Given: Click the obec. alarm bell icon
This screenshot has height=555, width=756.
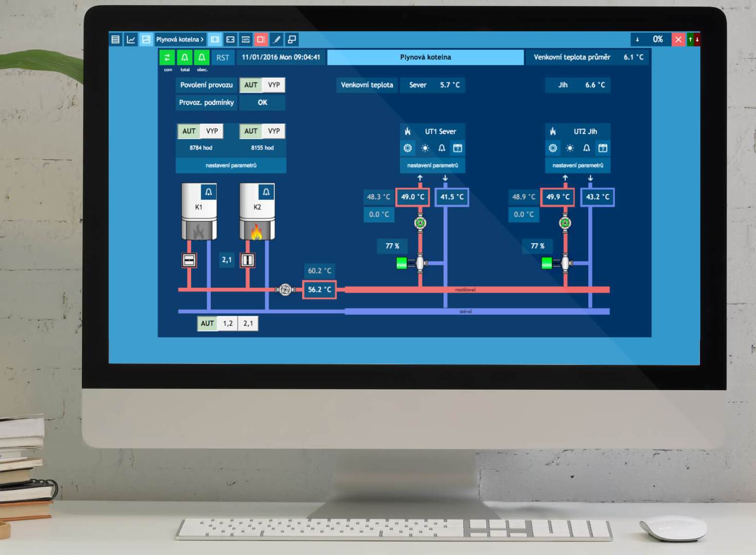Looking at the screenshot, I should 202,57.
